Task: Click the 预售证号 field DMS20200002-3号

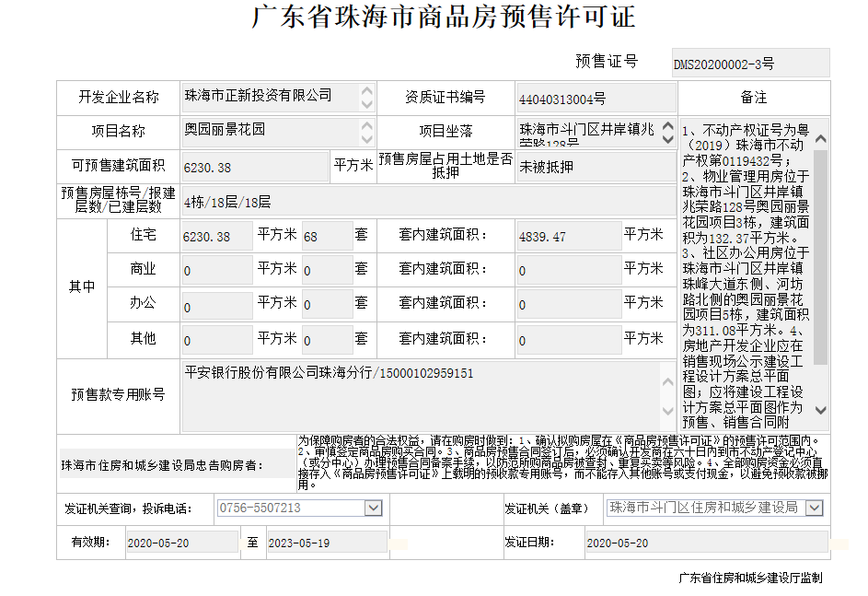Action: [750, 64]
